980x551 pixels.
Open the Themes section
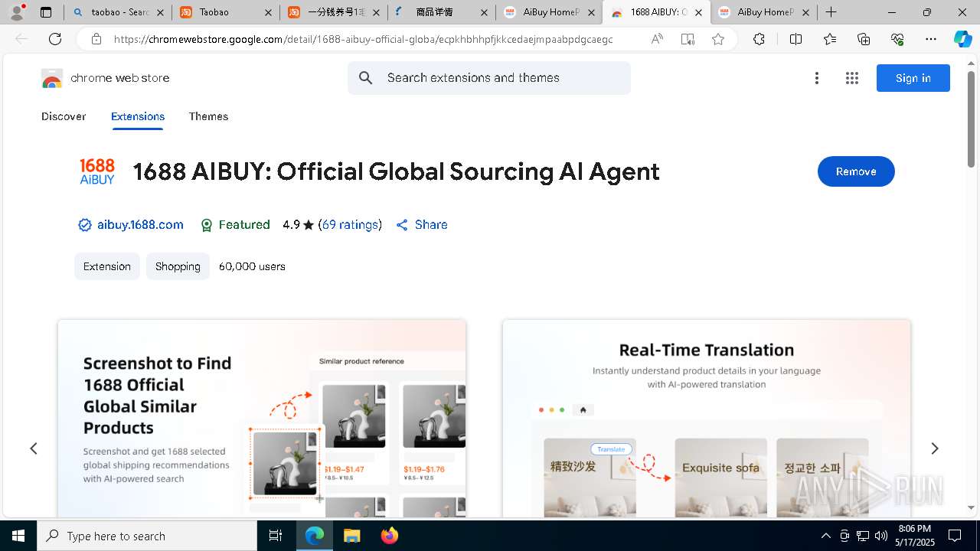click(208, 116)
